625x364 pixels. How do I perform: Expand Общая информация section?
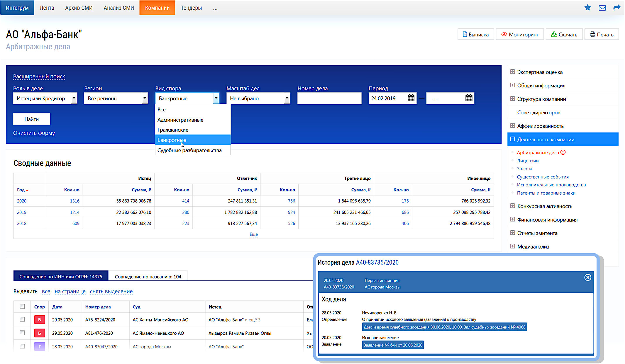coord(512,85)
